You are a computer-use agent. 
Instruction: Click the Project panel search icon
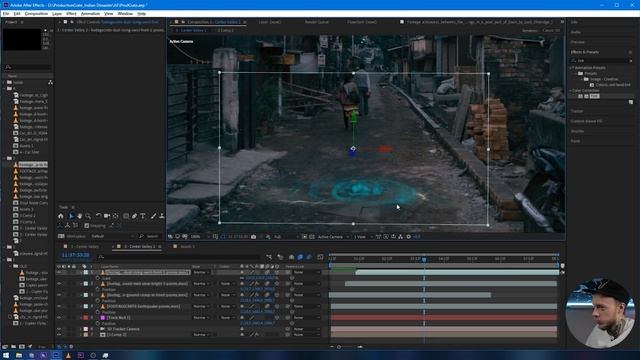click(8, 67)
